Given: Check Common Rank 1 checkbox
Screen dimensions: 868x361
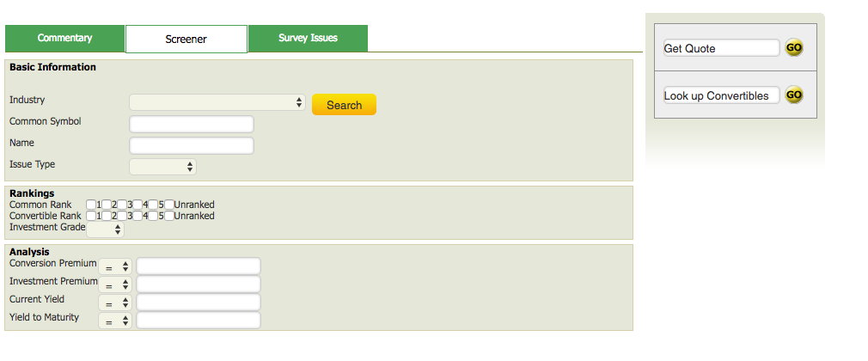Looking at the screenshot, I should (92, 205).
